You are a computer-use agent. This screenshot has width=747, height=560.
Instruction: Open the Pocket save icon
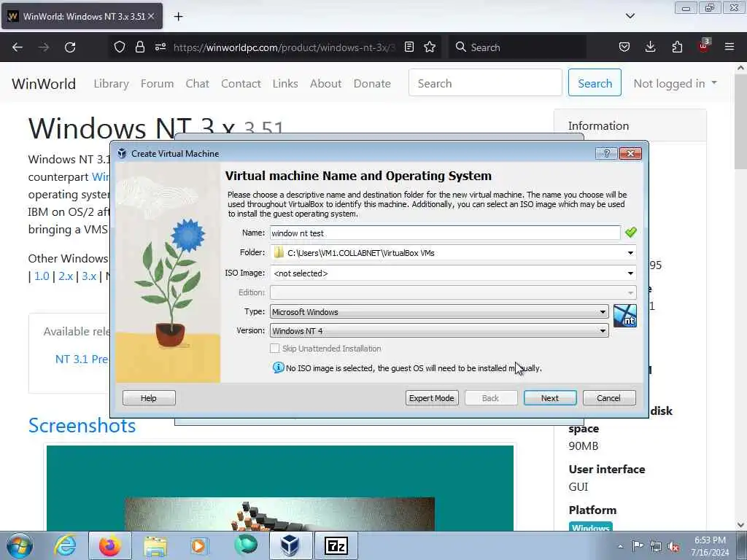[624, 47]
